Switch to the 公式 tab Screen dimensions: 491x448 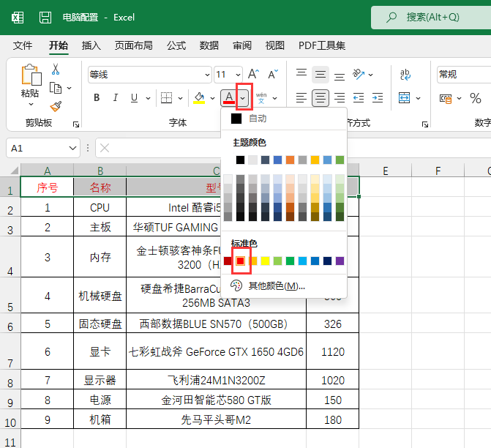point(176,45)
